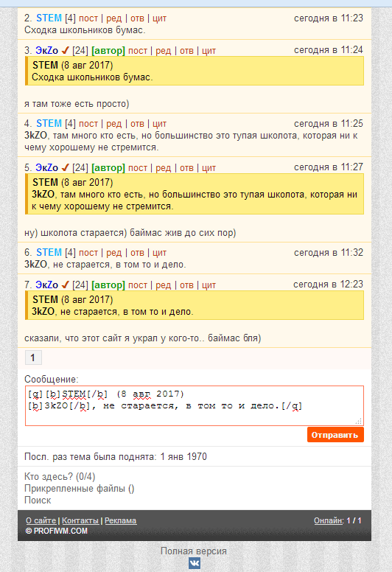
Task: Open Реклама footer link
Action: click(121, 520)
